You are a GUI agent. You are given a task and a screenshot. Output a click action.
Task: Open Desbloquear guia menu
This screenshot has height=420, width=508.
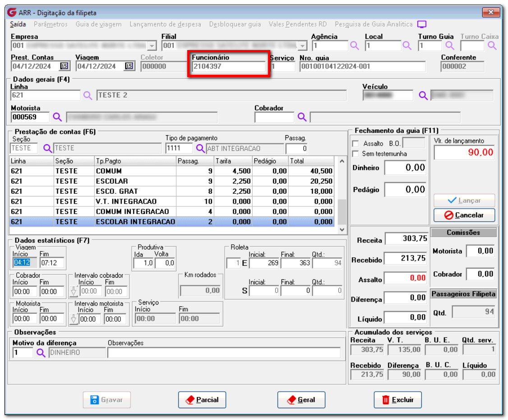(235, 24)
